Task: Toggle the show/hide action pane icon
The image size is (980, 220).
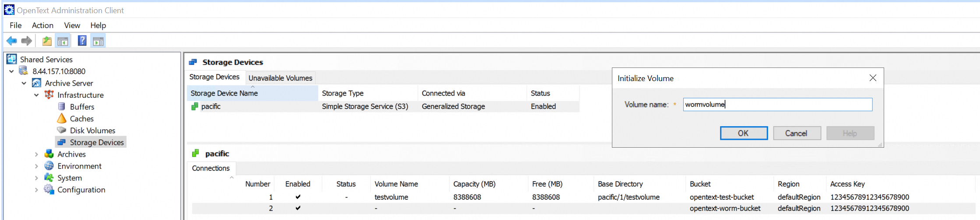Action: point(98,41)
